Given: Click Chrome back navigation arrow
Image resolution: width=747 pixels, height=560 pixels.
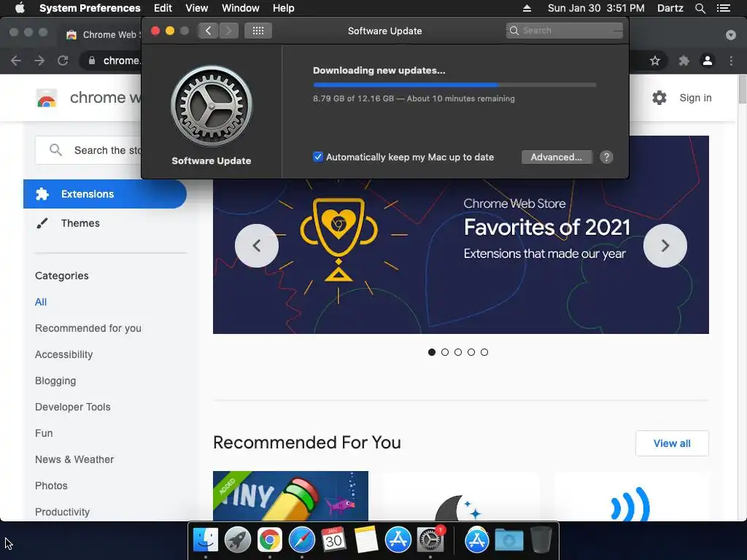Looking at the screenshot, I should click(16, 61).
